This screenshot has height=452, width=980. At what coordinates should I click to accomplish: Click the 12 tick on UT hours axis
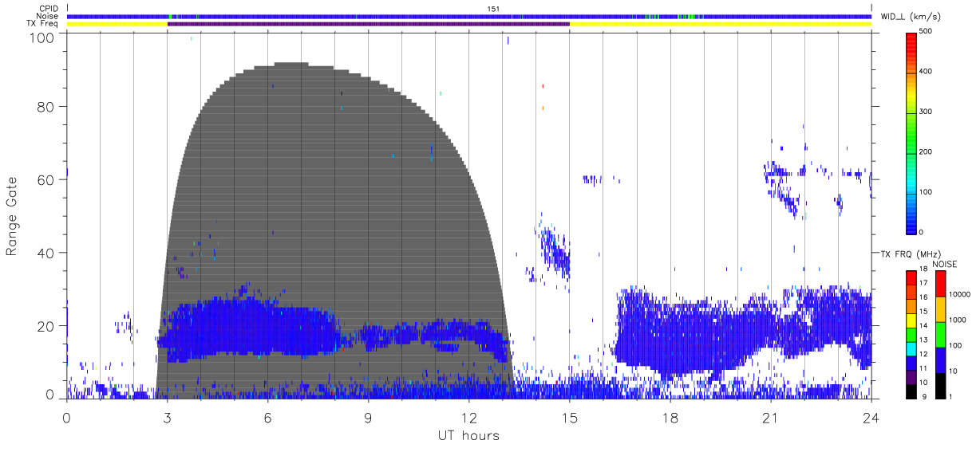tap(469, 417)
